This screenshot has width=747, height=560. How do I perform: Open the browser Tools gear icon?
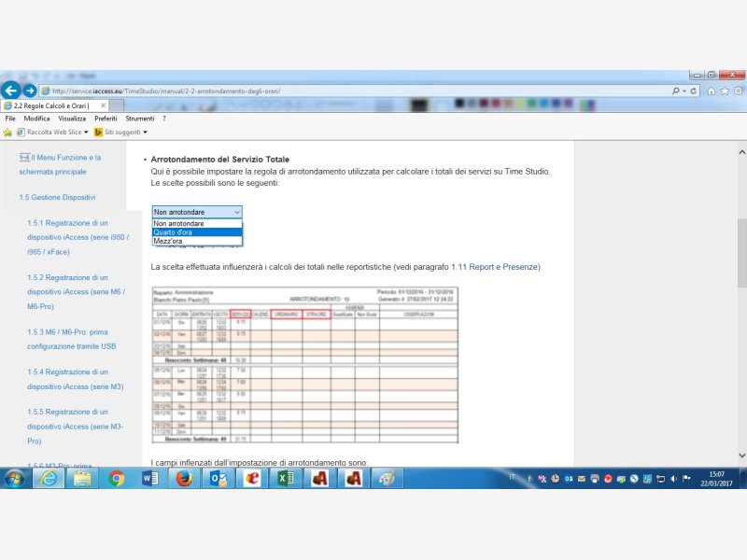pos(737,91)
